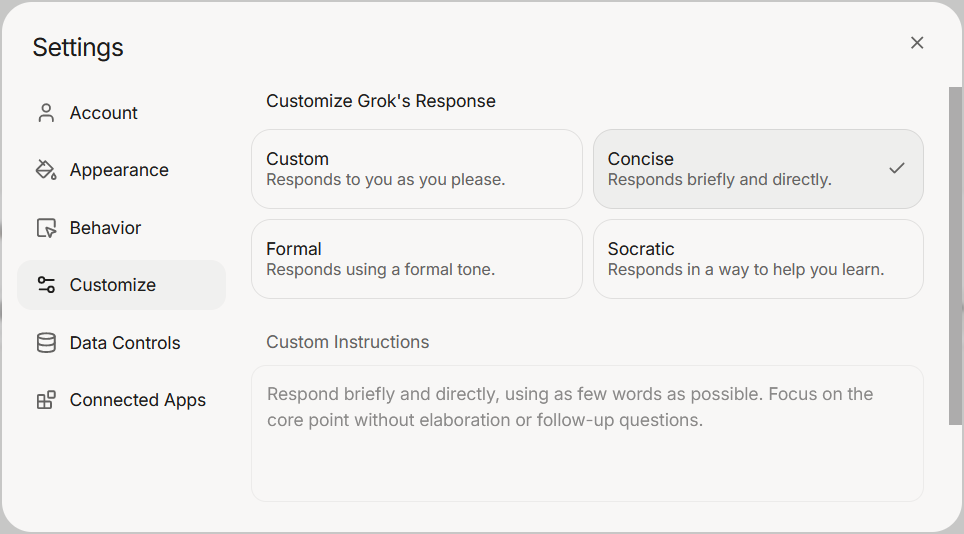964x534 pixels.
Task: Click the Connected Apps grid icon
Action: pos(46,400)
